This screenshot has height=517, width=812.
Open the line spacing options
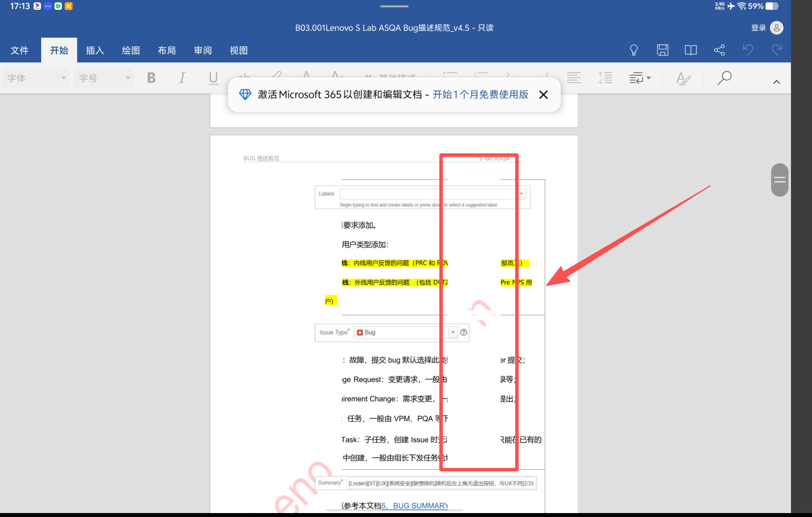pos(605,78)
